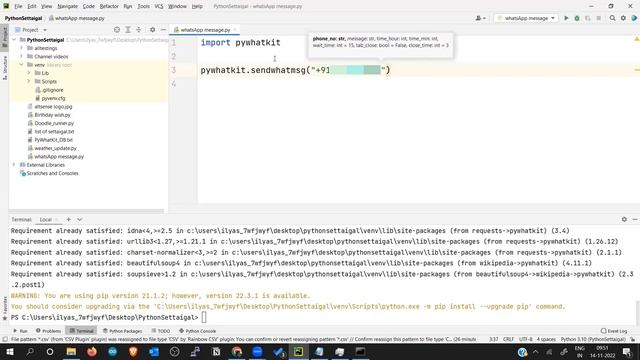This screenshot has width=640, height=360.
Task: Open Notion from taskbar
Action: pyautogui.click(x=216, y=351)
